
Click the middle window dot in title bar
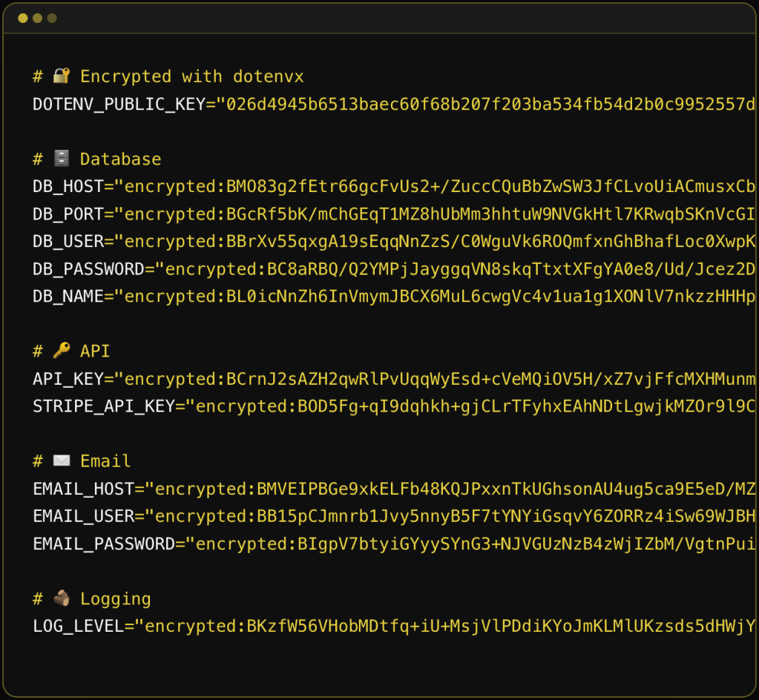click(38, 18)
